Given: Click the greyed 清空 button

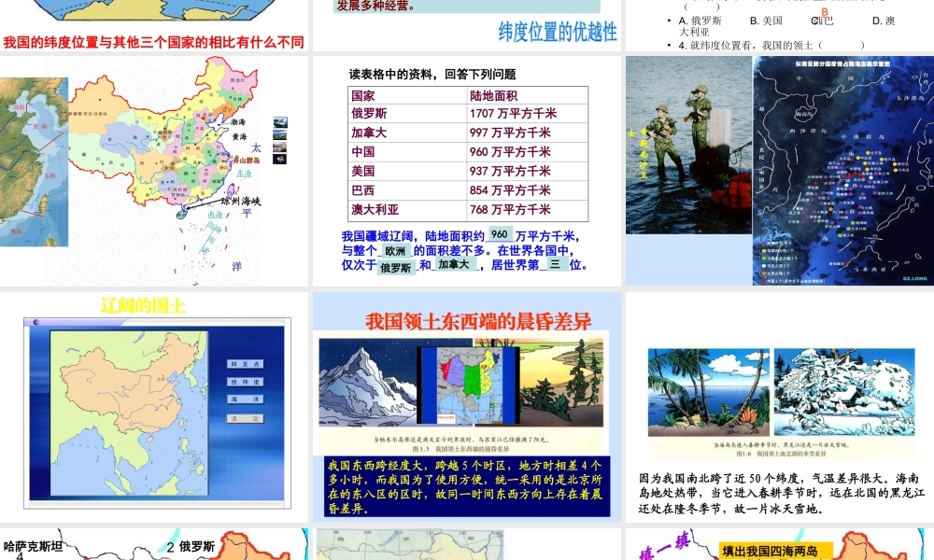Looking at the screenshot, I should tap(245, 418).
